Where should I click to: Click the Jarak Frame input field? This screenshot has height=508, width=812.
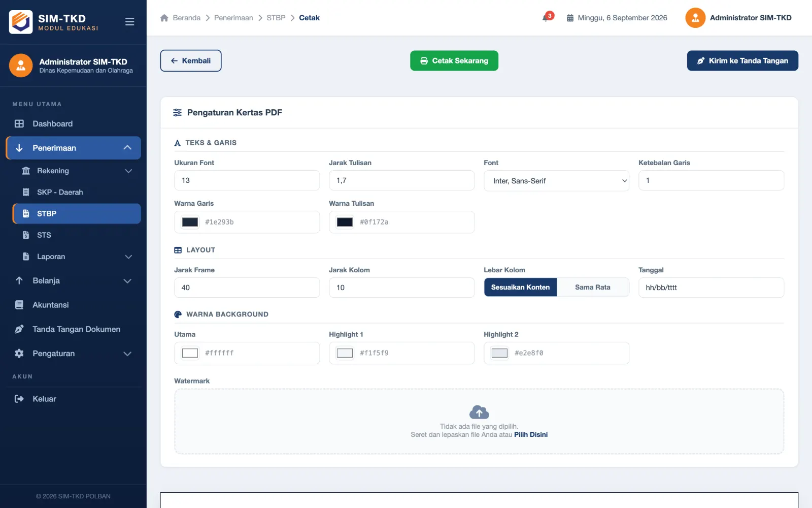coord(247,288)
